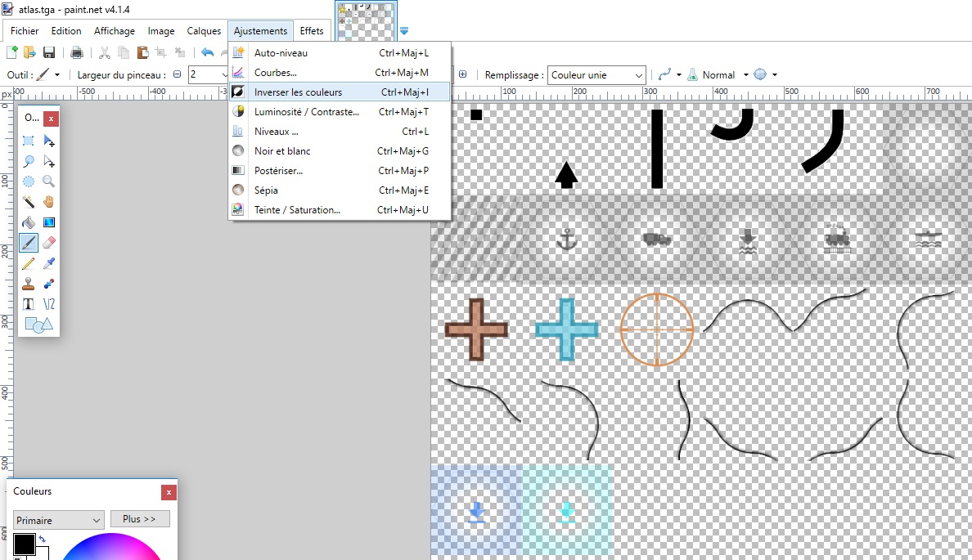Choose Postériser... adjustment
The height and width of the screenshot is (560, 972).
(339, 171)
